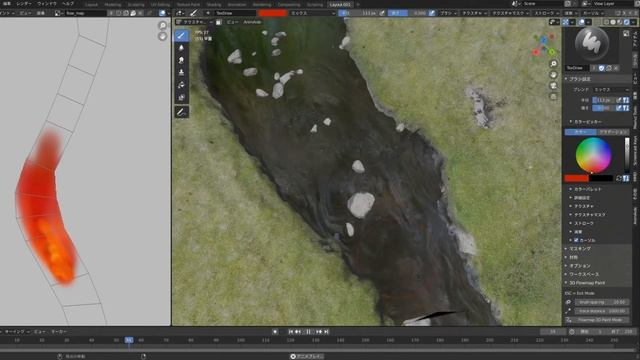The height and width of the screenshot is (360, 640).
Task: Click the red primary color swatch
Action: pyautogui.click(x=576, y=178)
